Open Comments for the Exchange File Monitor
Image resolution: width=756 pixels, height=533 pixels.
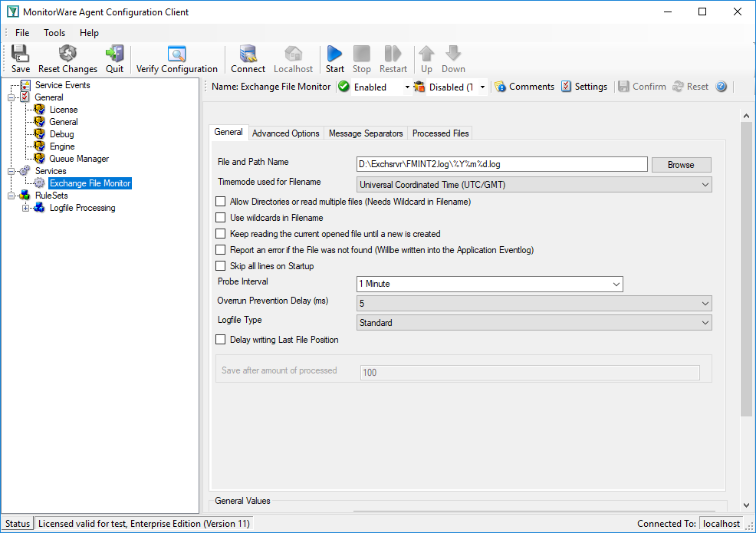pos(524,87)
